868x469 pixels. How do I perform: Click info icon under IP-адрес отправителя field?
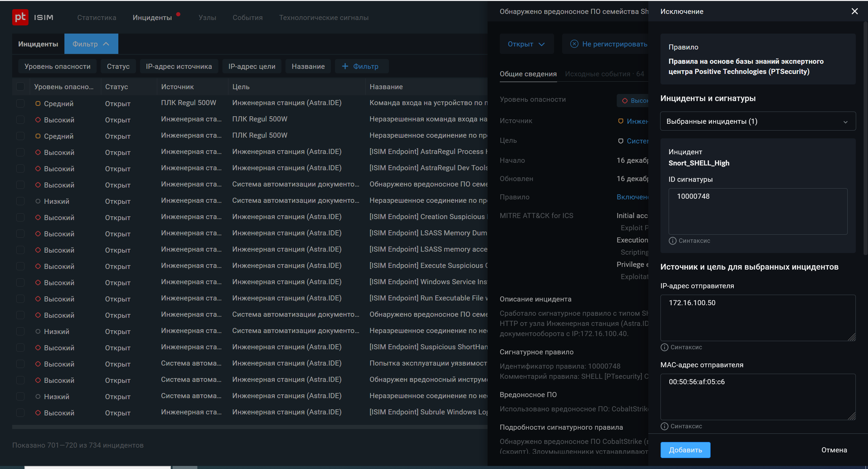[x=664, y=347]
